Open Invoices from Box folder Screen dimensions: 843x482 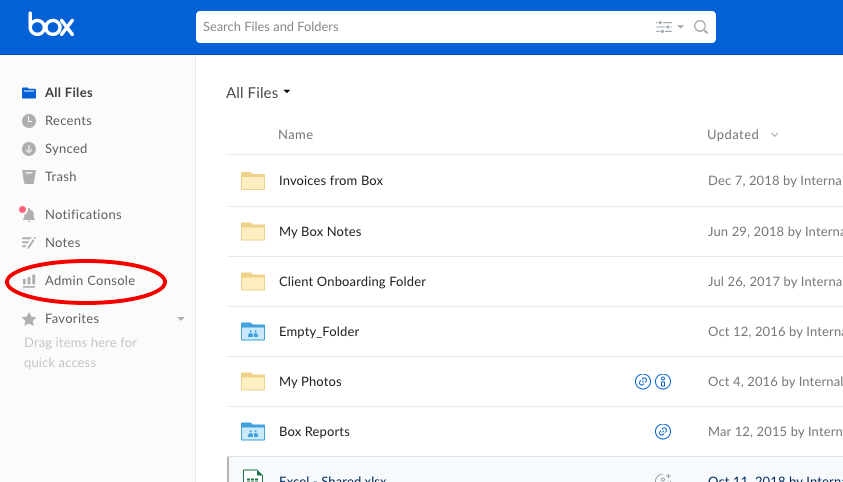331,181
